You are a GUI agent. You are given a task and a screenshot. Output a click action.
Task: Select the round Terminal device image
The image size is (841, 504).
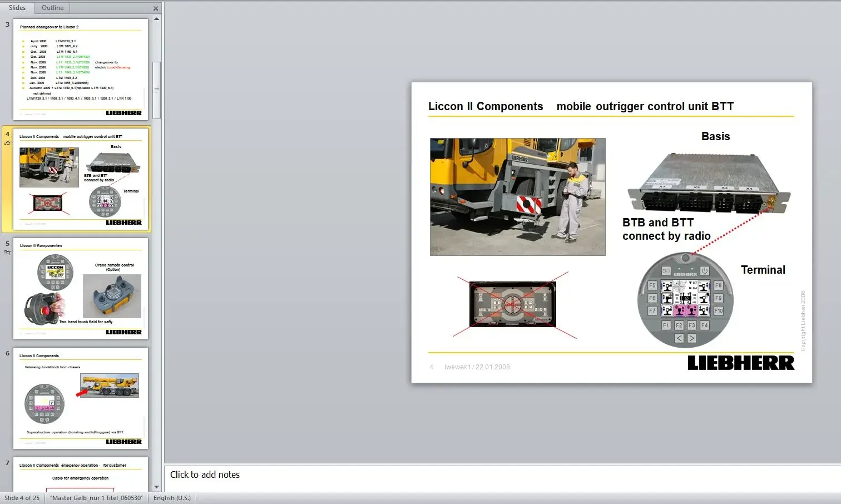click(x=685, y=301)
